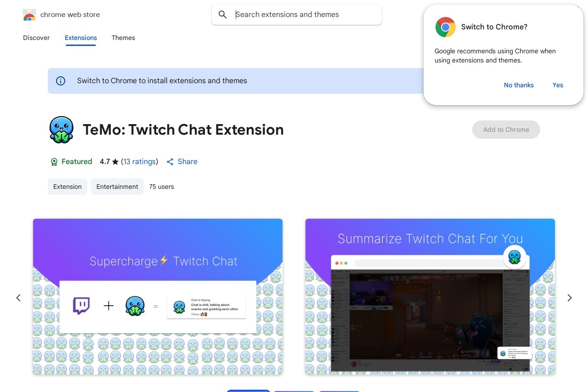Screen dimensions: 588x392
Task: Click the share icon next to Share
Action: point(170,162)
